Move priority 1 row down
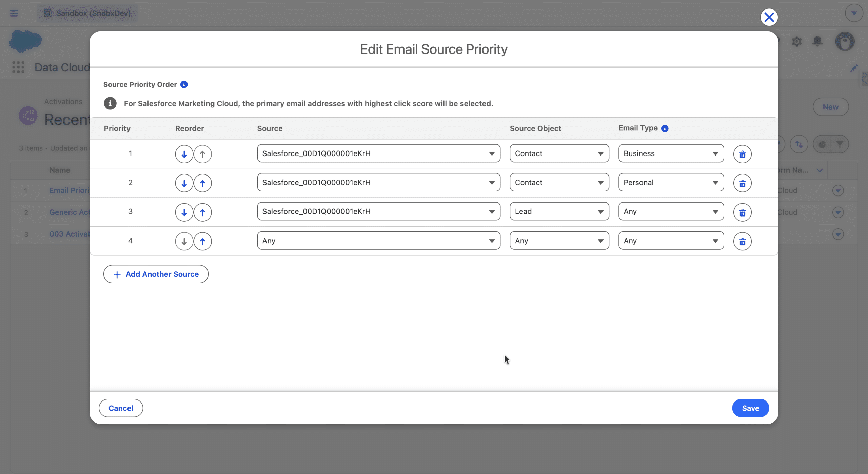The height and width of the screenshot is (474, 868). pos(184,154)
